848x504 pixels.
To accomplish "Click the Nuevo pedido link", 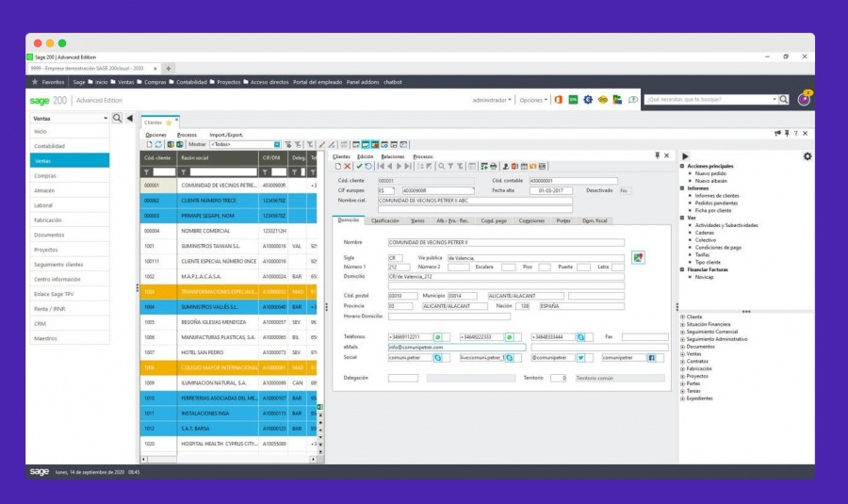I will (710, 173).
